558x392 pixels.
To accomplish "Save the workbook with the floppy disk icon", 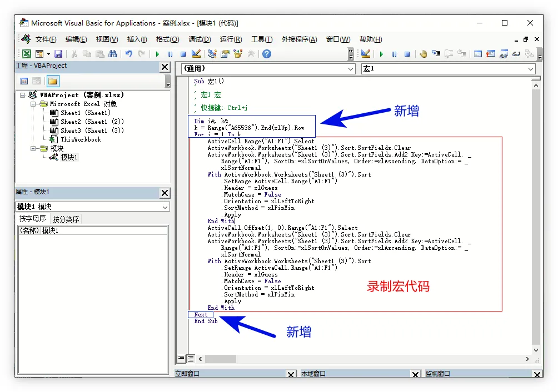I will tap(58, 54).
